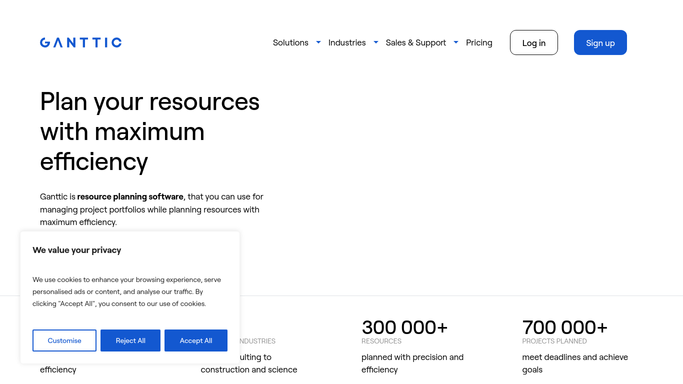The height and width of the screenshot is (384, 683).
Task: Click the Log in button
Action: [534, 43]
